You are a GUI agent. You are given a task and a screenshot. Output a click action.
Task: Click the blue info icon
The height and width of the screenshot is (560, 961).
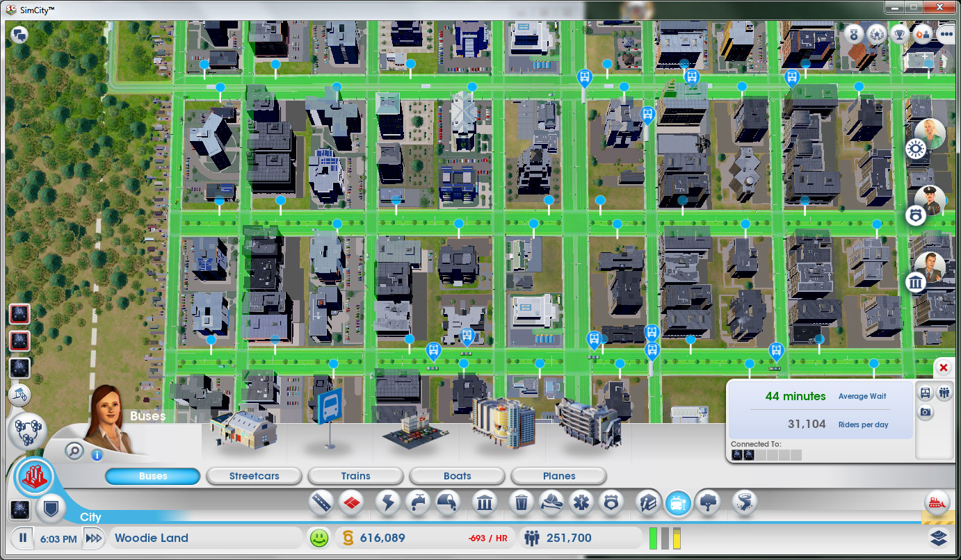97,455
